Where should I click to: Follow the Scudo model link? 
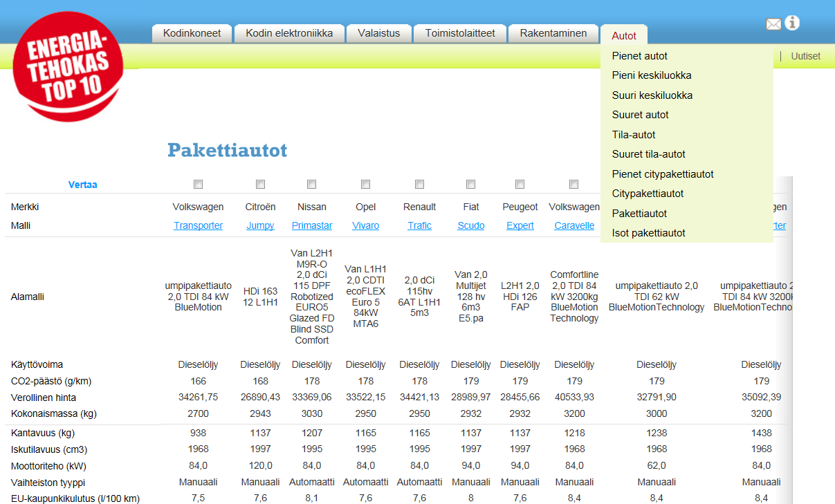[471, 225]
